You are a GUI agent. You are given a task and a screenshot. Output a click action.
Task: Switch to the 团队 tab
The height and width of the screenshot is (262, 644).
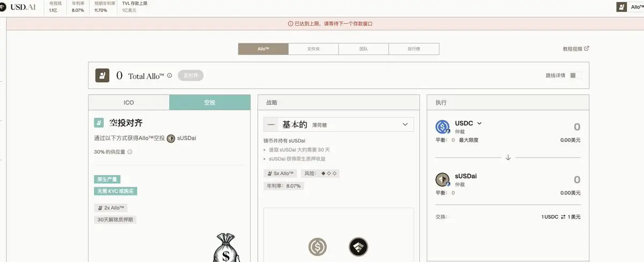pos(363,49)
